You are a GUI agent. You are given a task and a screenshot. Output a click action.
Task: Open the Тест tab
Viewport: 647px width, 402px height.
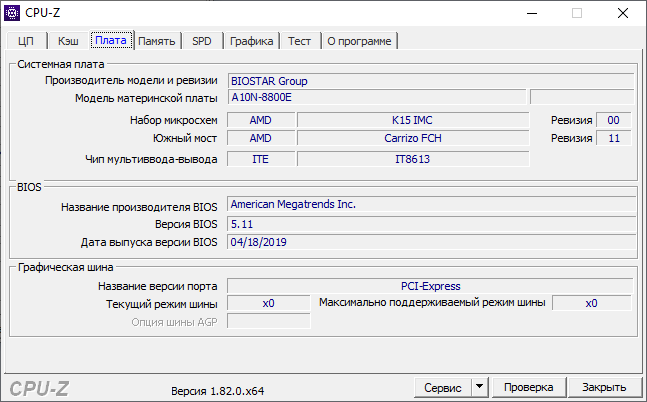300,41
